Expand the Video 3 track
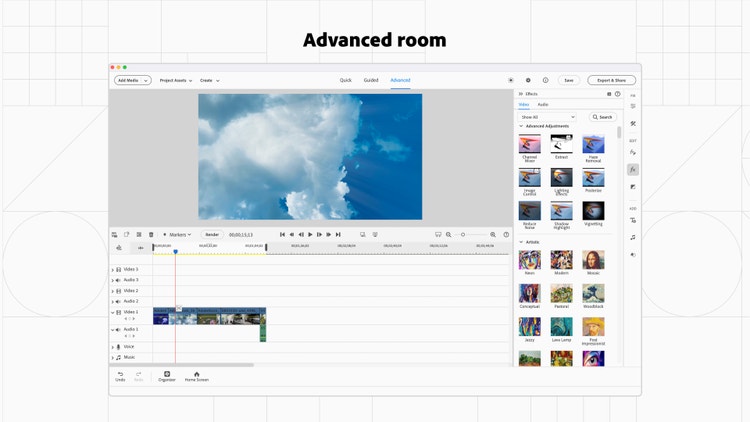The image size is (750, 422). (x=113, y=269)
